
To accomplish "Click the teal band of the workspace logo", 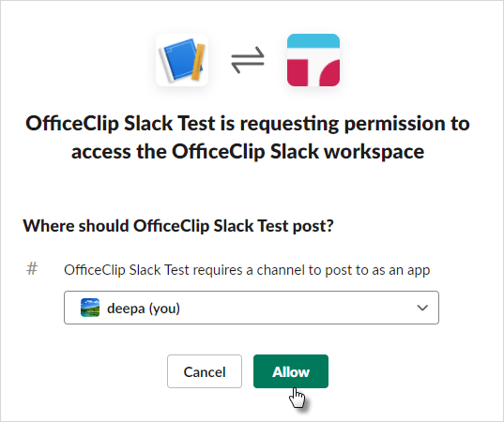I will click(313, 40).
